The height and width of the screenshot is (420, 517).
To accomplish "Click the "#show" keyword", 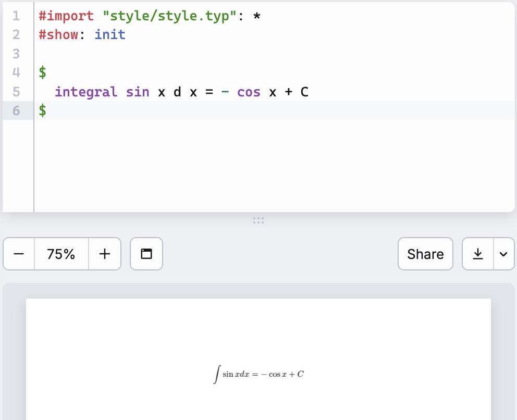I will click(58, 34).
